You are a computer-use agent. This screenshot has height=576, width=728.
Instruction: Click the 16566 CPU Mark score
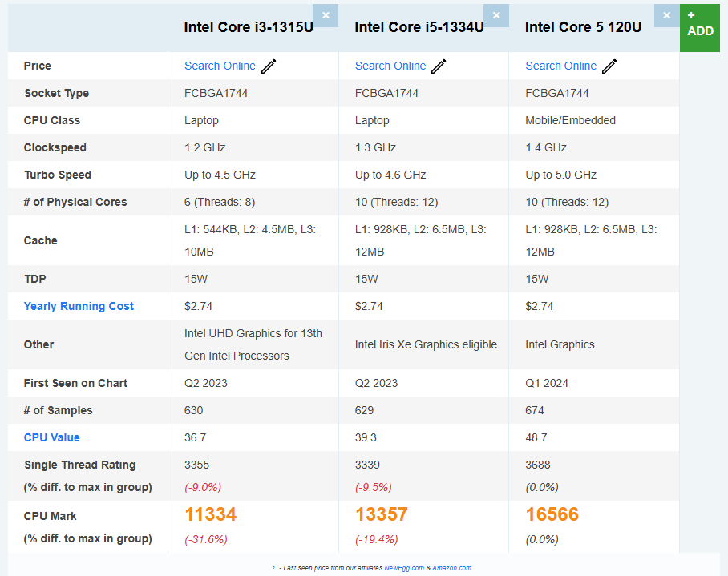(552, 514)
